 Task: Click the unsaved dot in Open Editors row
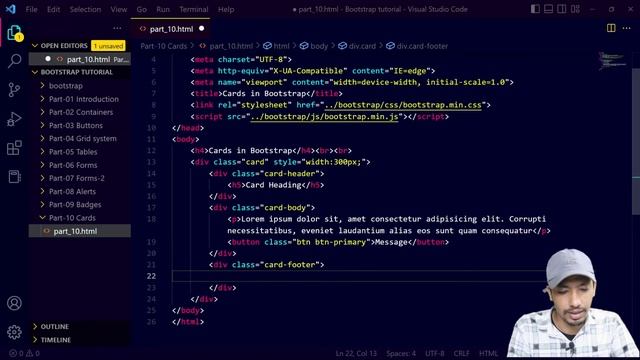48,59
